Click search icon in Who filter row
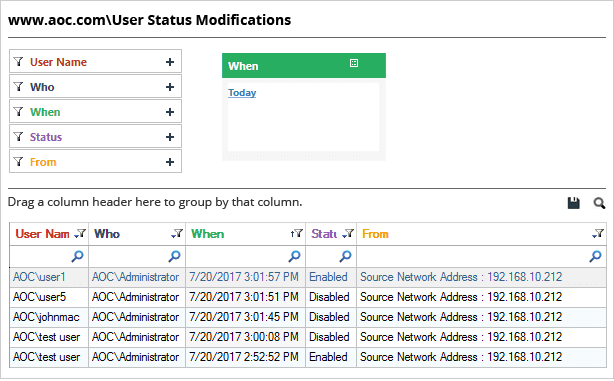This screenshot has width=614, height=381. [x=174, y=256]
